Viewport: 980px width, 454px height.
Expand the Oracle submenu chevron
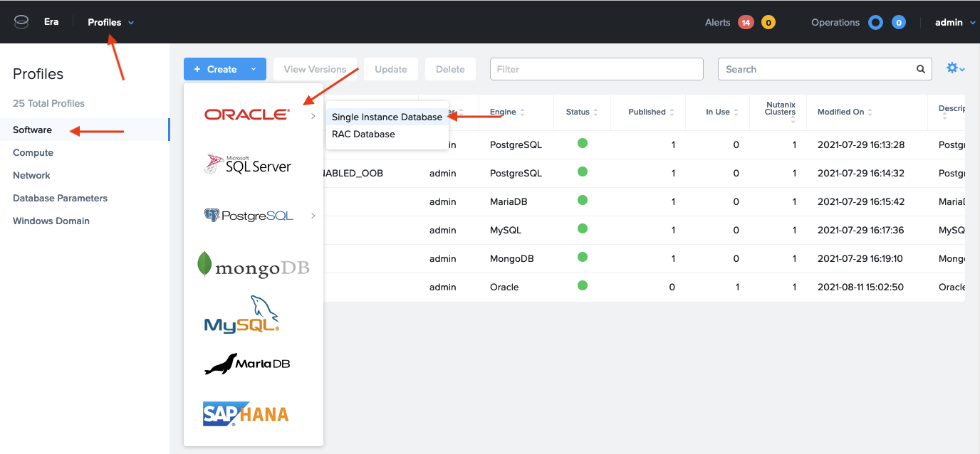tap(313, 116)
